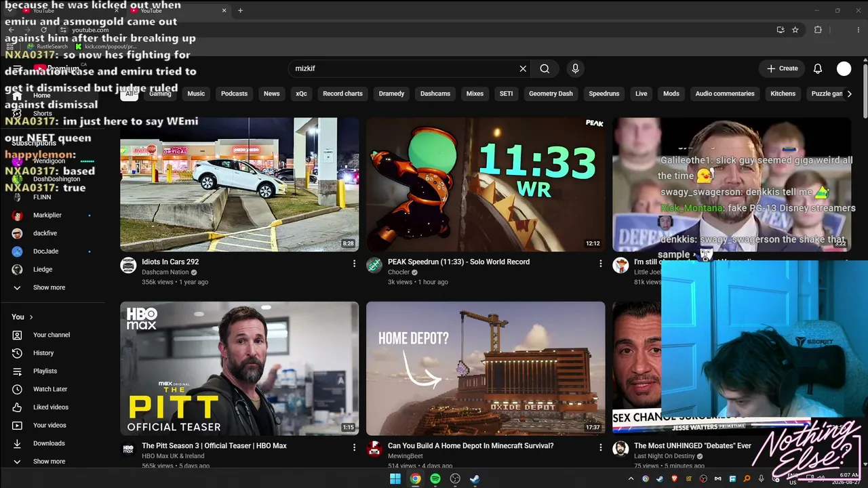Open Dashcam Nation channel avatar
Viewport: 868px width, 488px height.
(128, 266)
